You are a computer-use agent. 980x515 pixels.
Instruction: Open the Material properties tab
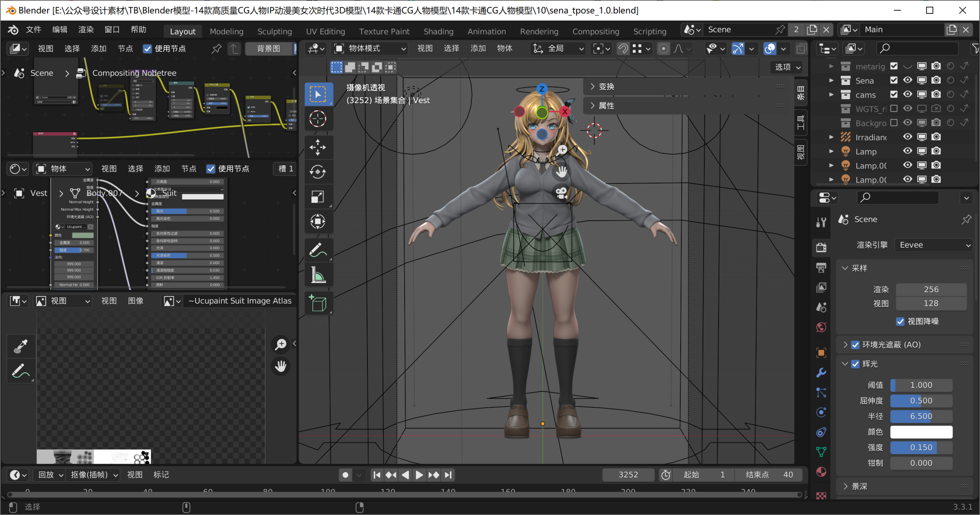coord(821,472)
